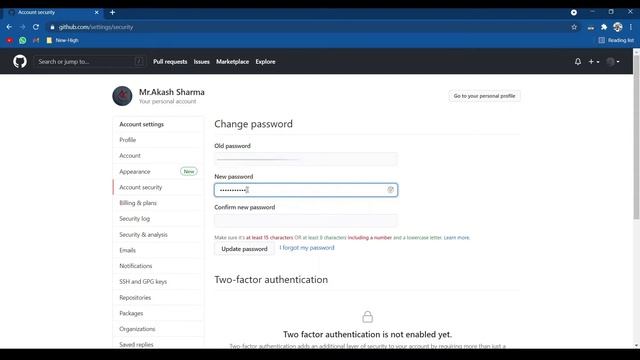Open the GitHub home logo
Screen dimensions: 640x360
coord(20,62)
